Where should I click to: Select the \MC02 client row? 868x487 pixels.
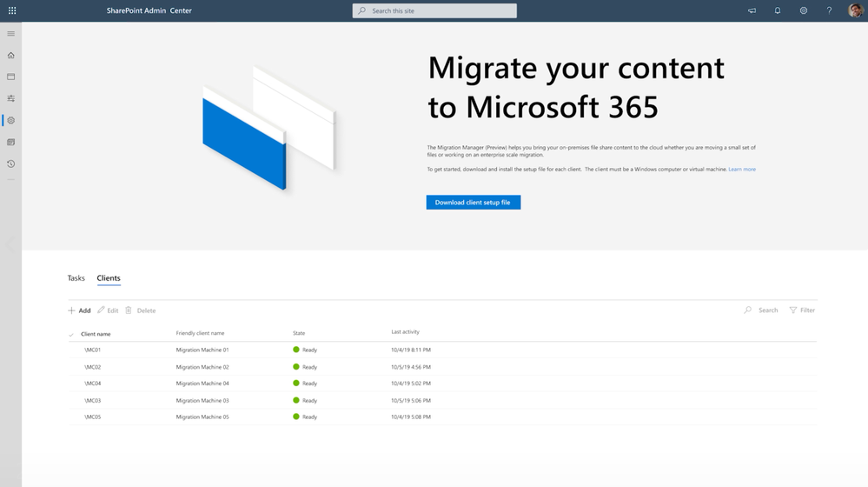[442, 367]
